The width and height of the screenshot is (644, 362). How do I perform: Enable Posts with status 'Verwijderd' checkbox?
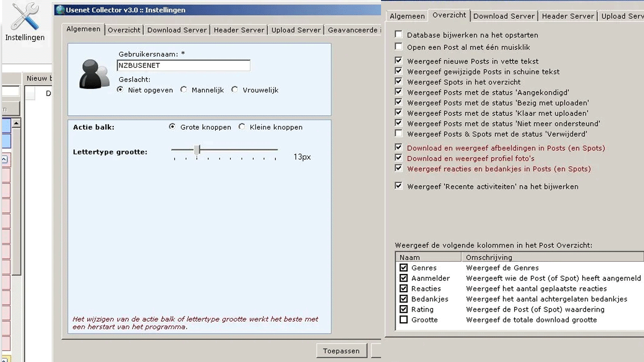click(x=399, y=134)
